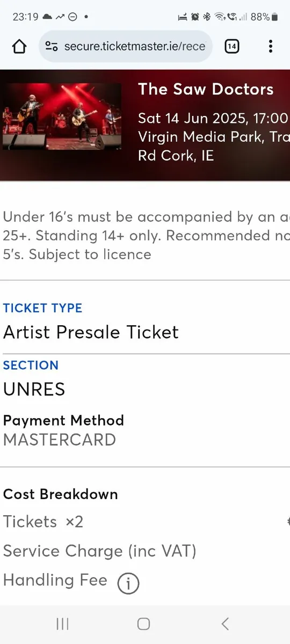Tap the Bluetooth status bar icon
290x644 pixels.
[x=207, y=17]
